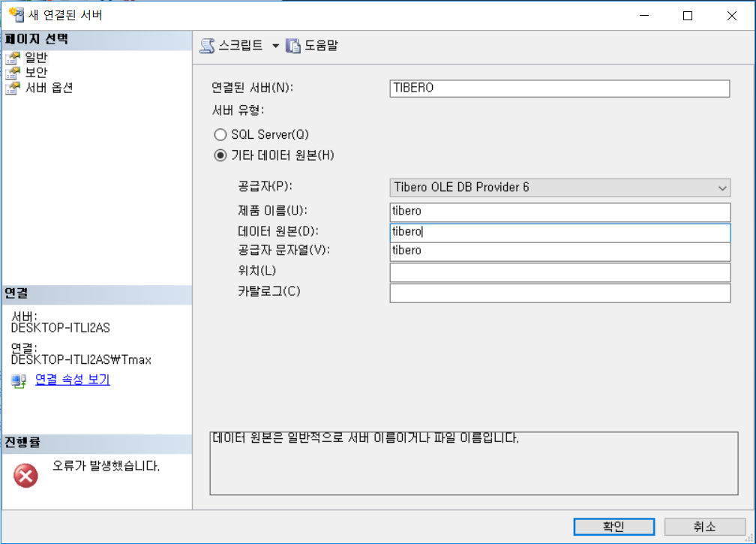Screen dimensions: 756x544
Task: Click the Script (스크립트) toolbar icon
Action: (207, 46)
